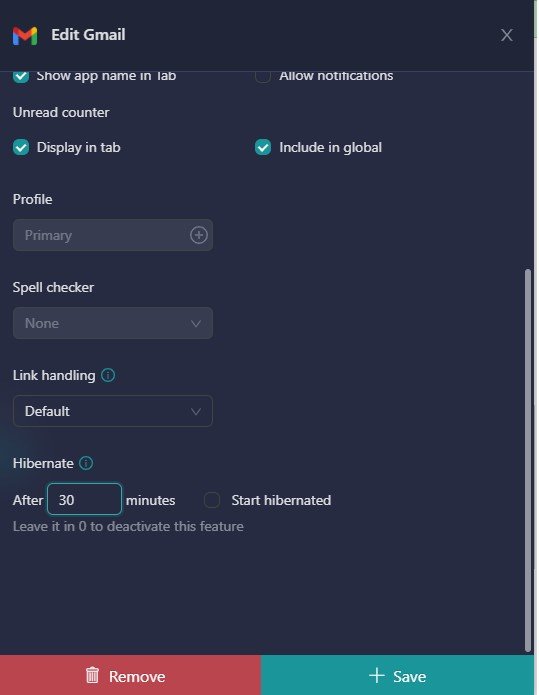
Task: Close the Edit Gmail dialog
Action: [507, 35]
